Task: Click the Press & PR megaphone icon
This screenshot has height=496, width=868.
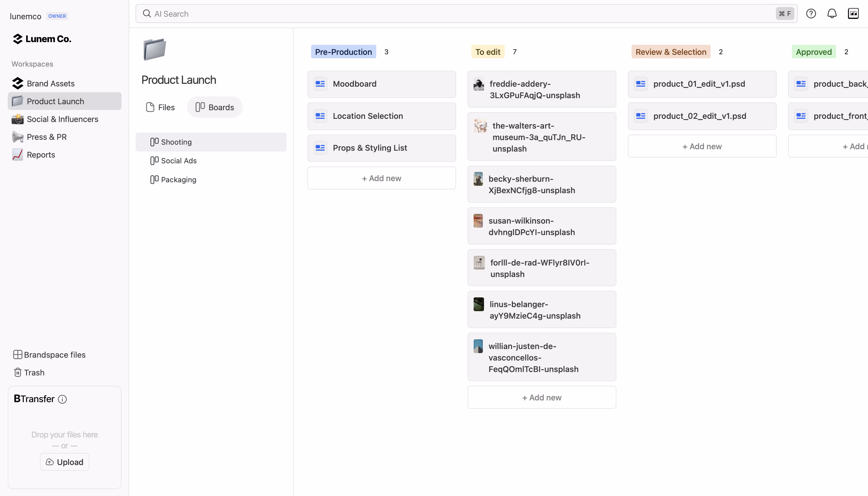Action: click(18, 137)
